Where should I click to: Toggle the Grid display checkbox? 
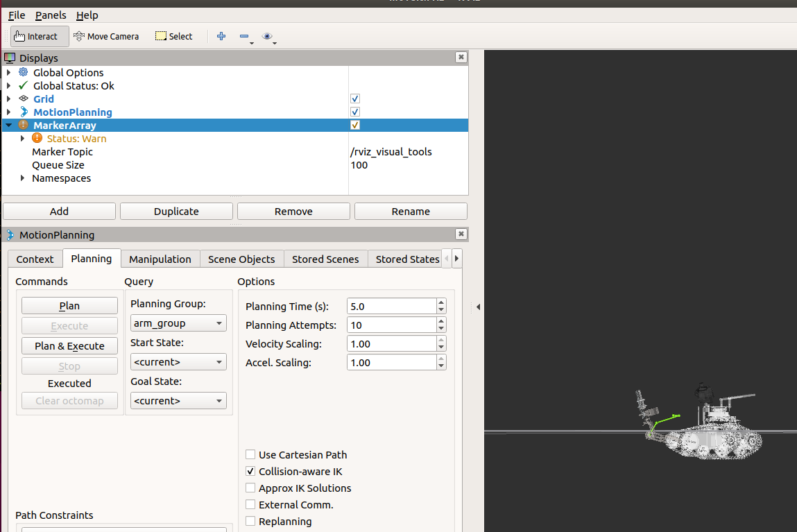tap(354, 98)
